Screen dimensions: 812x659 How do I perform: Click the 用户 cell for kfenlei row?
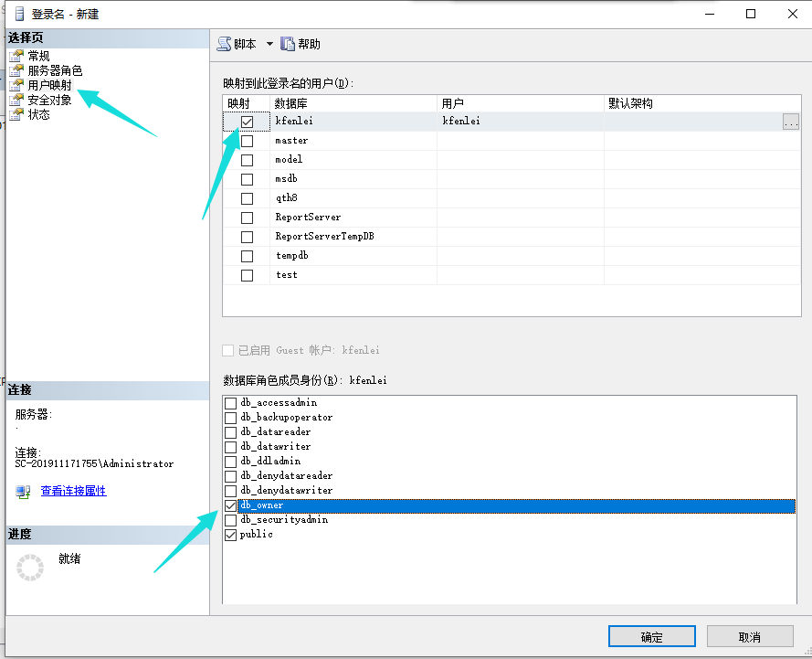point(519,121)
